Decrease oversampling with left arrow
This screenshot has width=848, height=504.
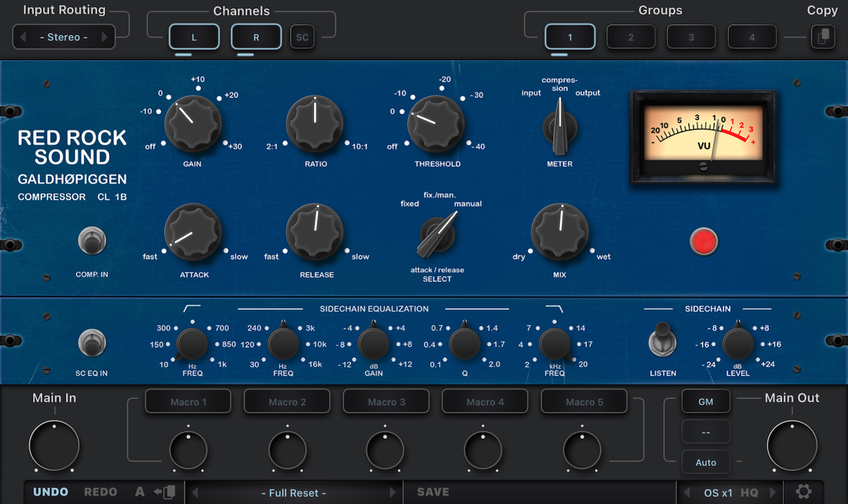coord(687,493)
